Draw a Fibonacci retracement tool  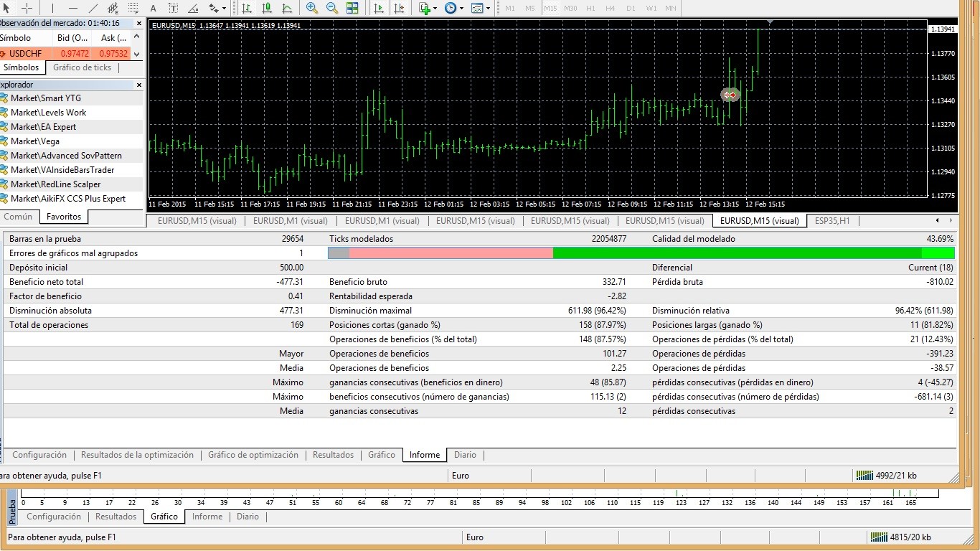[x=133, y=8]
